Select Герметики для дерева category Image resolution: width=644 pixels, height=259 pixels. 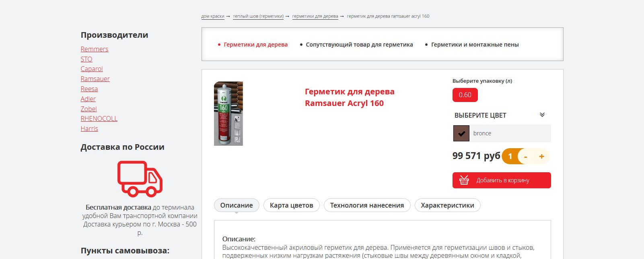point(256,45)
